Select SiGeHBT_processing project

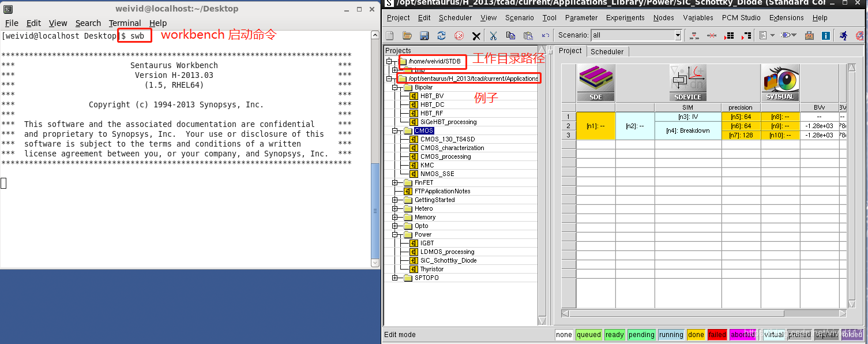click(x=448, y=122)
